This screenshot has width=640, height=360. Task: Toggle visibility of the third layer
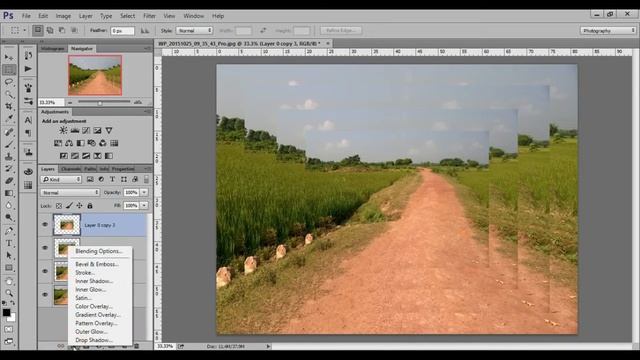(45, 271)
